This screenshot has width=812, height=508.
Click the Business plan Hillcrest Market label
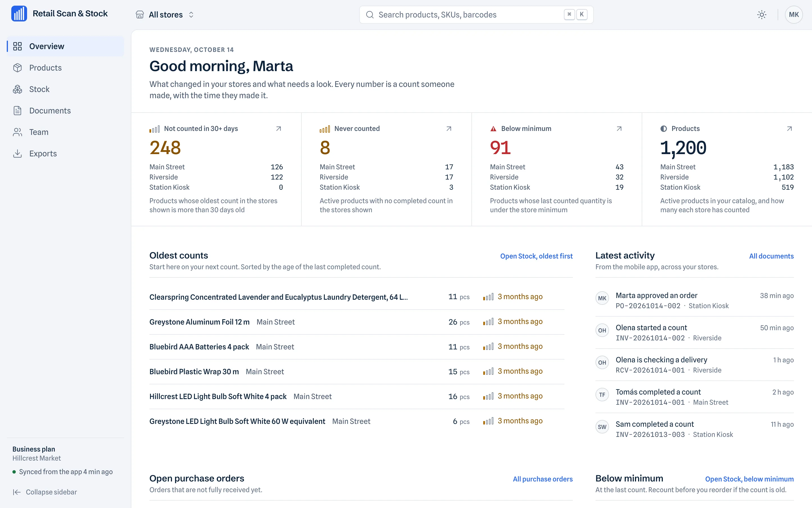(x=37, y=454)
